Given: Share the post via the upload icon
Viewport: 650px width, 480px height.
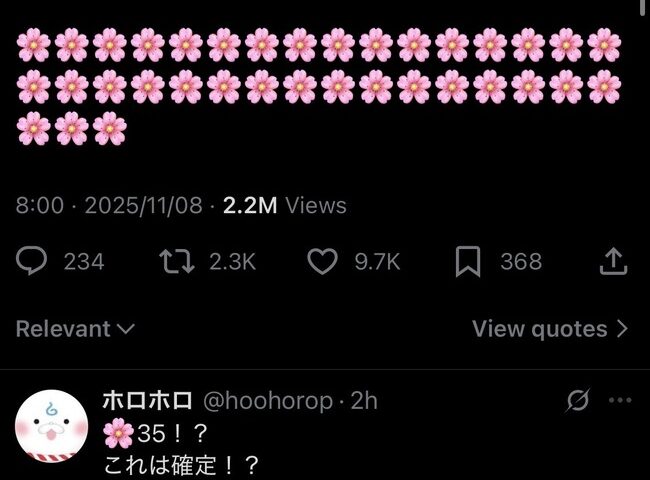Looking at the screenshot, I should coord(614,261).
